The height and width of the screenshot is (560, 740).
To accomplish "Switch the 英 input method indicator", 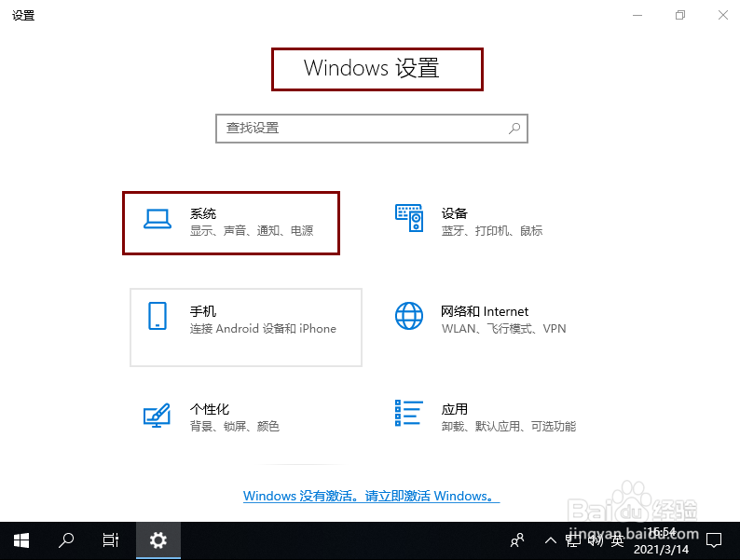I will coord(617,540).
